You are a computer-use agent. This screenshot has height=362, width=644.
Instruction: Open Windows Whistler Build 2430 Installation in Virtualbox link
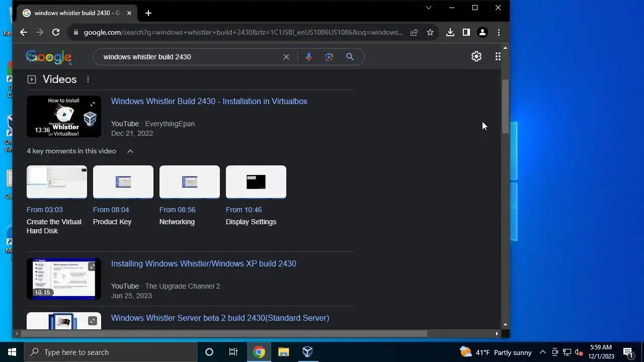pyautogui.click(x=209, y=101)
